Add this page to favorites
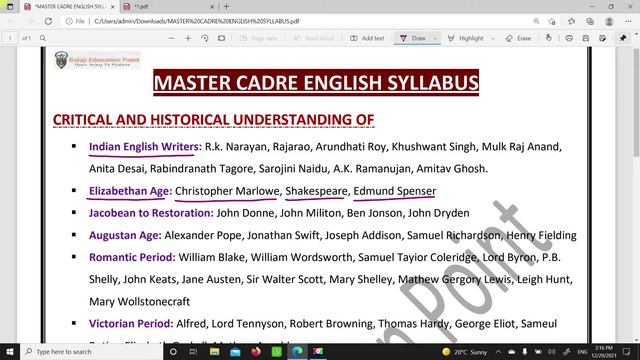640x360 pixels. tap(552, 21)
